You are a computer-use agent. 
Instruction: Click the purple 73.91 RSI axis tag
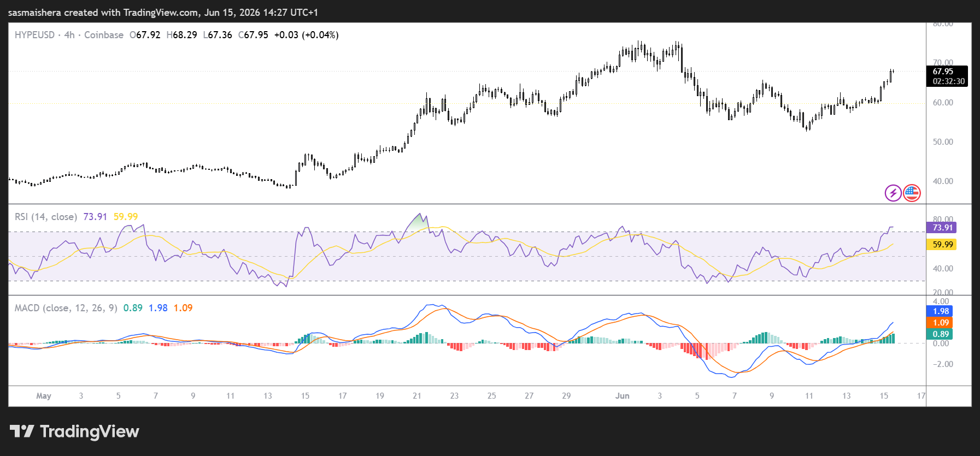pyautogui.click(x=942, y=228)
